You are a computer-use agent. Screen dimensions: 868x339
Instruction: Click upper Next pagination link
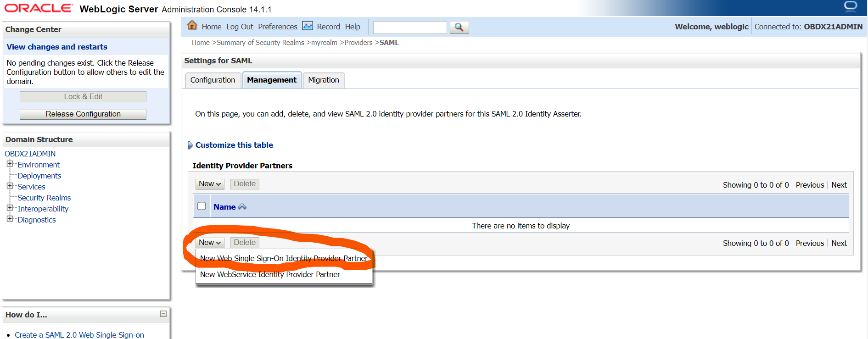click(839, 185)
